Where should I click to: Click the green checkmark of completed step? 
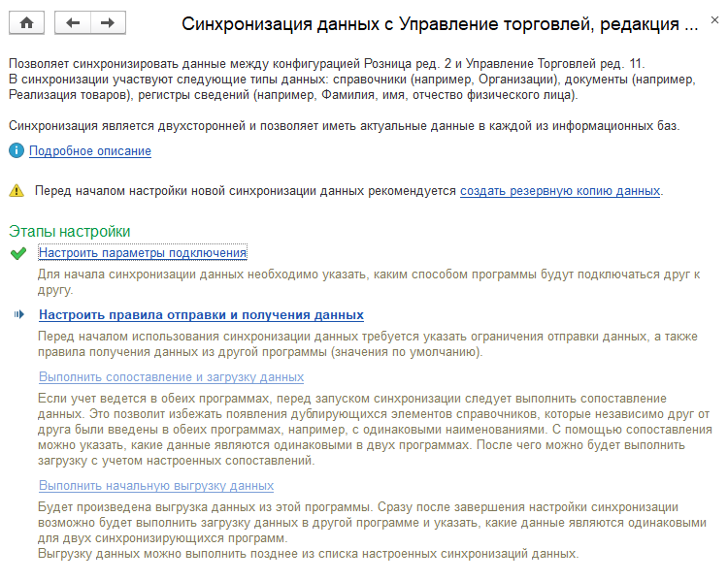tap(18, 253)
